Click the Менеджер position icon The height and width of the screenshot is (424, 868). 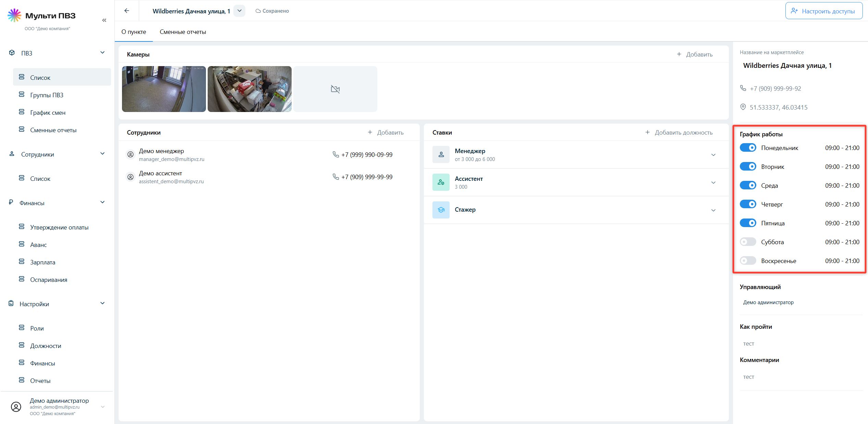[x=441, y=154]
